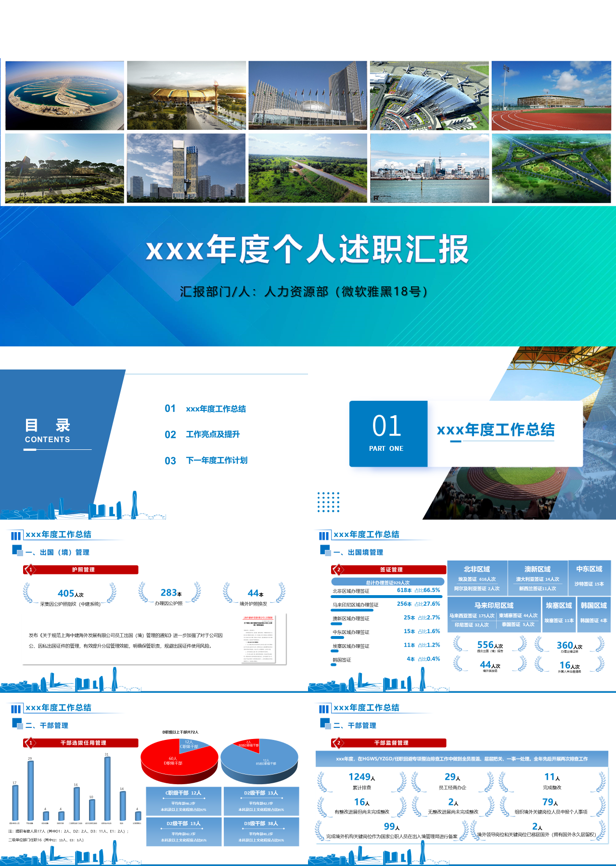Viewport: 616px width, 866px height.
Task: Click the bar labeled 29
Action: click(x=30, y=790)
